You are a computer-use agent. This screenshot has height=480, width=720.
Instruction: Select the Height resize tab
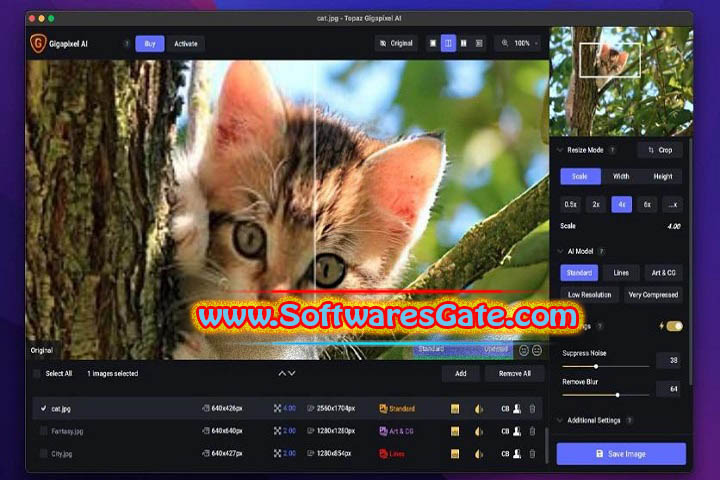pos(662,176)
